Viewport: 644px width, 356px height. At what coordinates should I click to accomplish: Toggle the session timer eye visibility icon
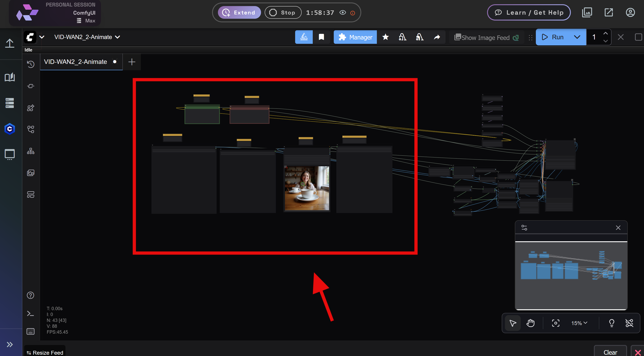tap(343, 13)
